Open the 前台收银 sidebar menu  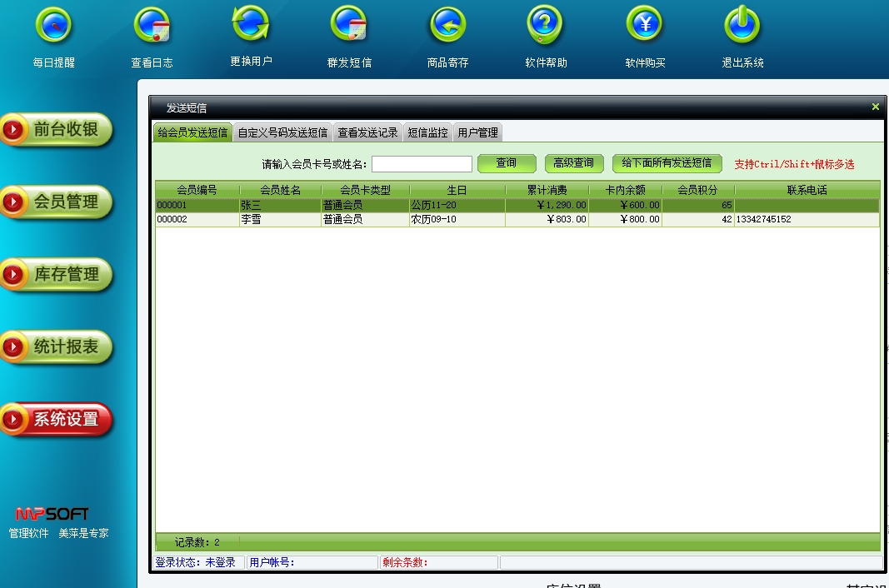tap(57, 130)
